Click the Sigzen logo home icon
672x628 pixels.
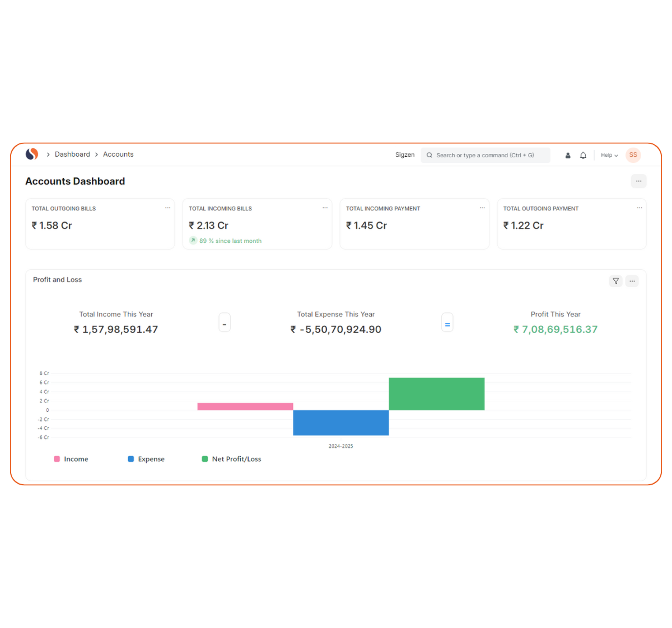click(32, 154)
